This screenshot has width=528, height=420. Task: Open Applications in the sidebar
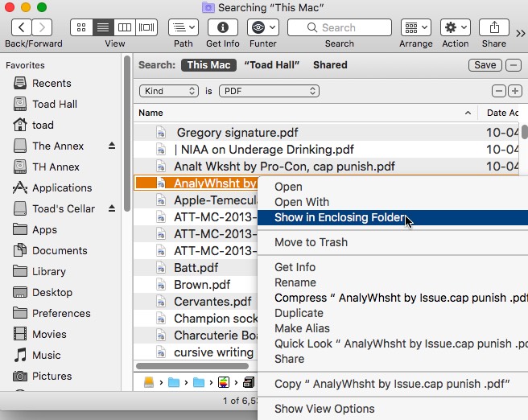[x=62, y=187]
